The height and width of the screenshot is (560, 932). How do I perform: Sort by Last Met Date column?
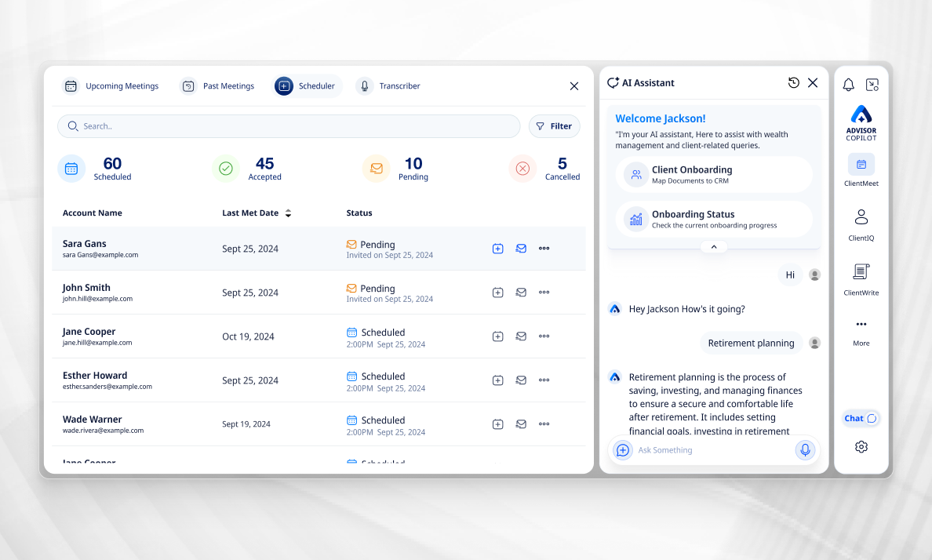click(x=288, y=213)
